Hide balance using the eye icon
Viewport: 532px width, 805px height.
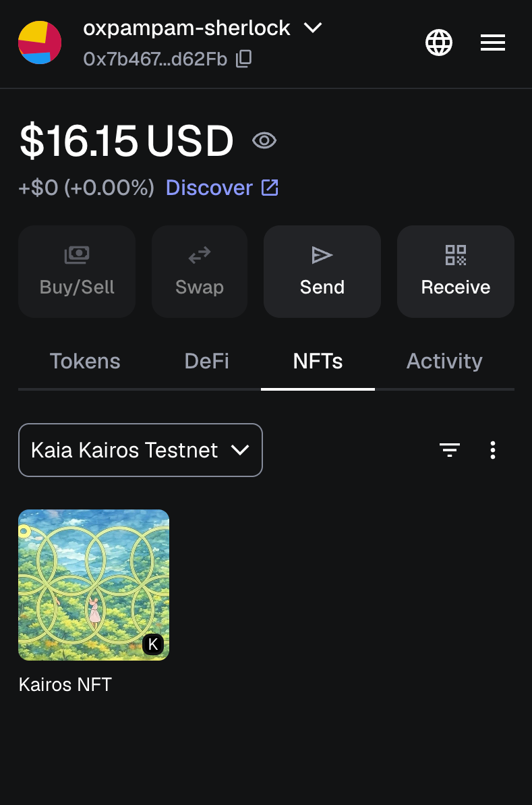coord(264,140)
